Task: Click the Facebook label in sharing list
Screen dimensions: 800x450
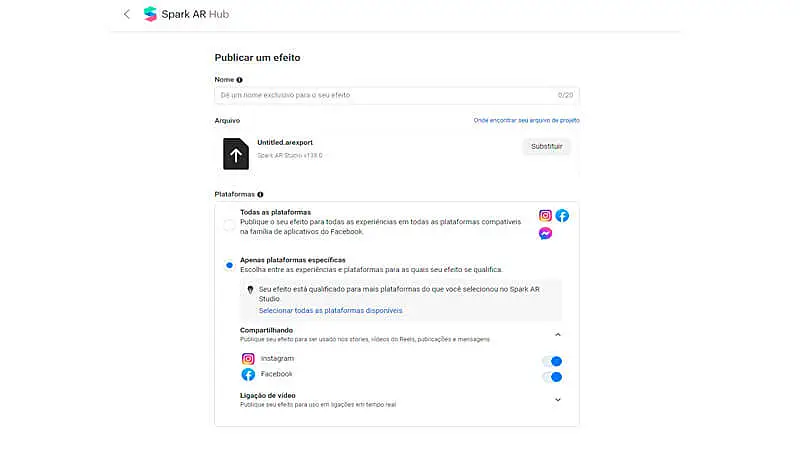Action: coord(277,374)
